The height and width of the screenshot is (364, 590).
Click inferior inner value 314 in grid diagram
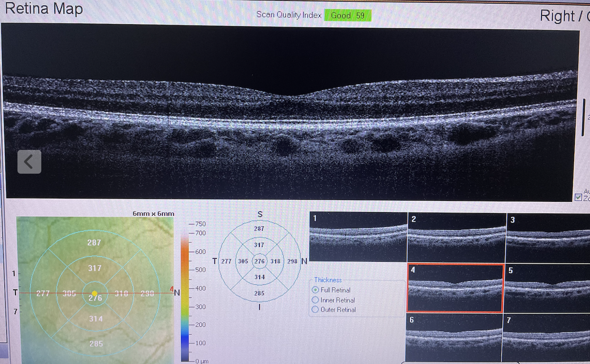260,277
